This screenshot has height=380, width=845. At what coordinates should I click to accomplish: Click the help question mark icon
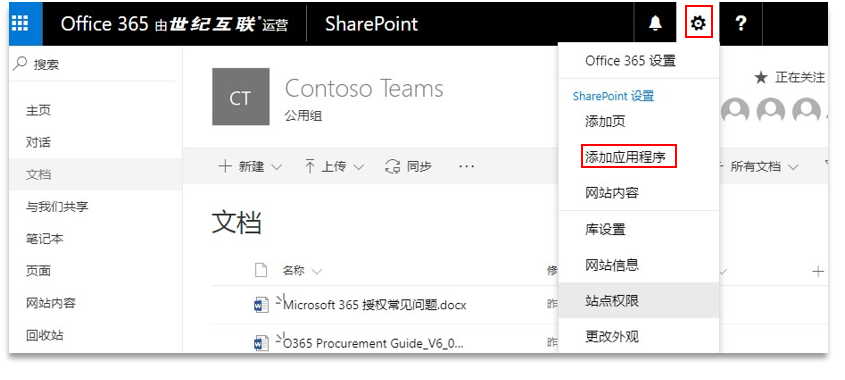(x=741, y=23)
